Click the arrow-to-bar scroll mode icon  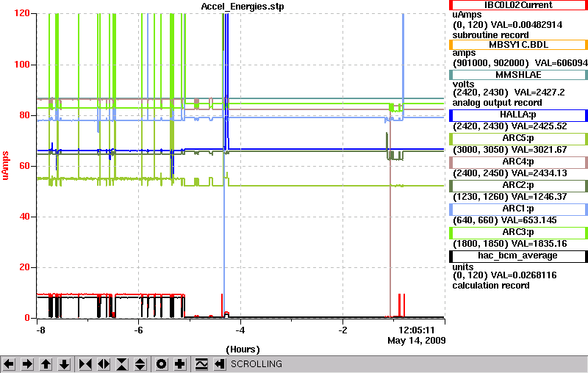(x=220, y=364)
